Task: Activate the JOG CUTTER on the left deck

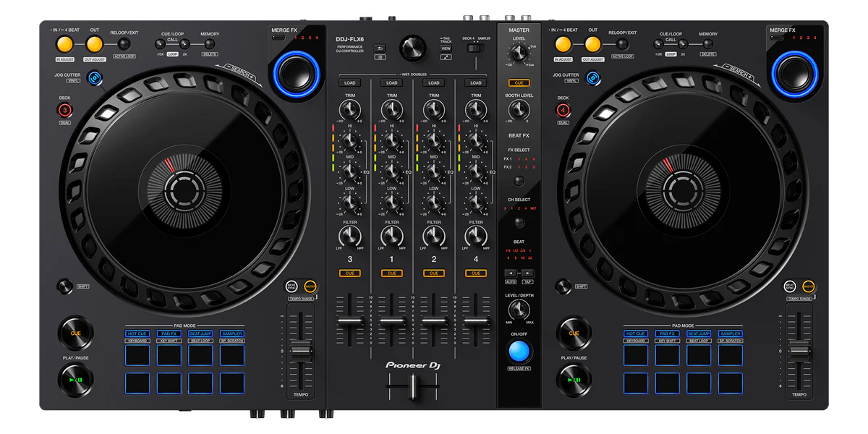Action: click(94, 78)
